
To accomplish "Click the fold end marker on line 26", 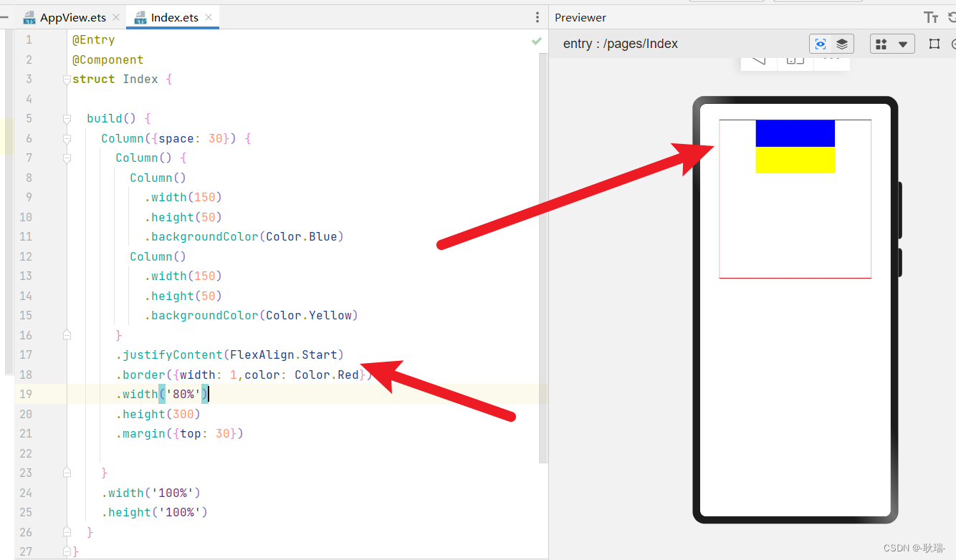I will [67, 531].
